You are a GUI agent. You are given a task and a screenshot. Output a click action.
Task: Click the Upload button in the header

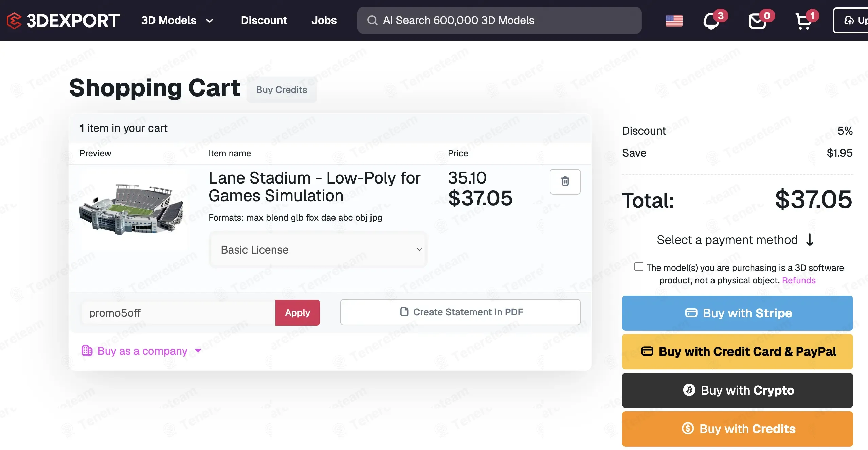[850, 20]
